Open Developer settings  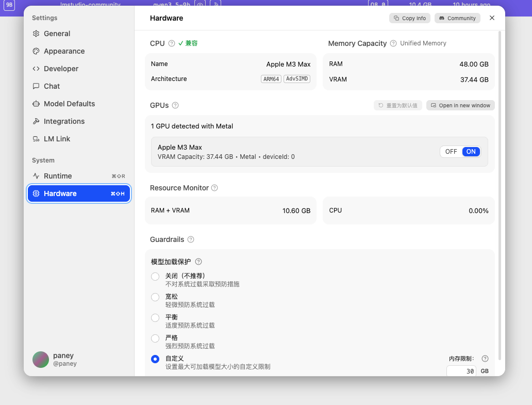(79, 69)
